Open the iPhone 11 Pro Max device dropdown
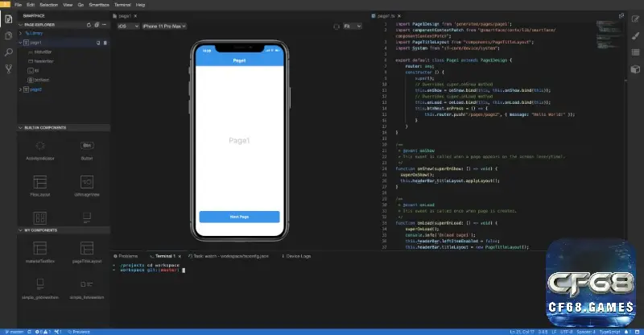 (164, 27)
